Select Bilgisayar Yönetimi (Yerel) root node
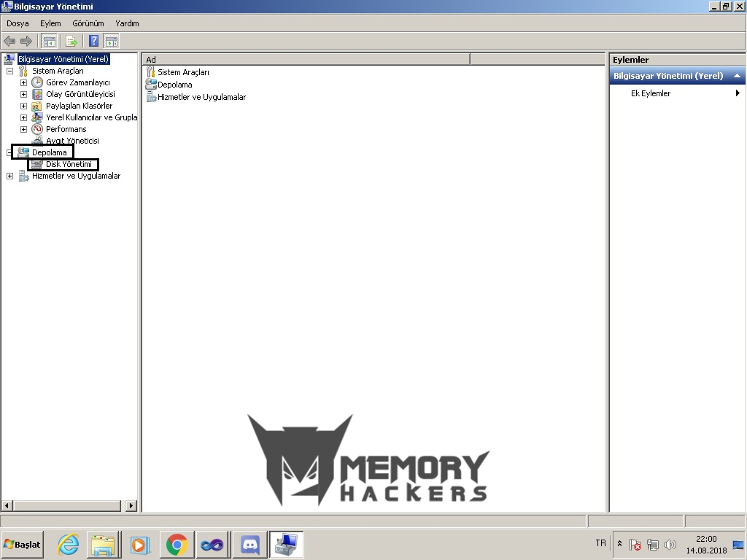 point(63,59)
